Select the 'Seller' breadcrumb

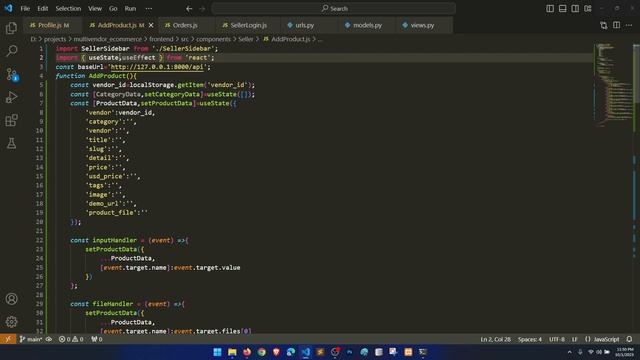coord(246,39)
